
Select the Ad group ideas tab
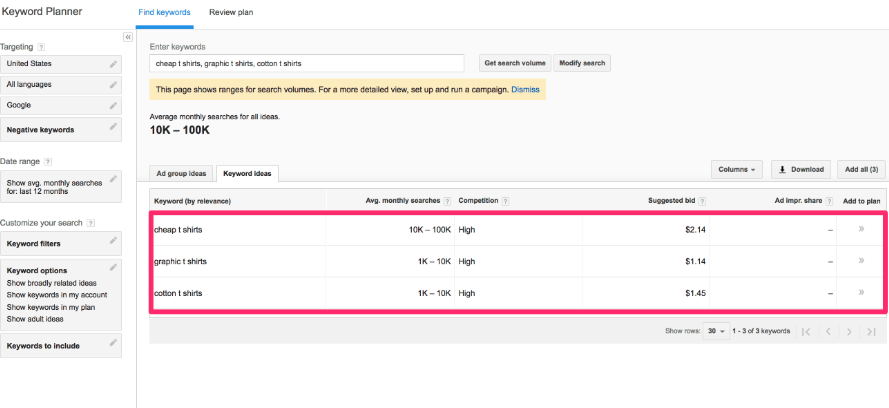click(x=181, y=173)
